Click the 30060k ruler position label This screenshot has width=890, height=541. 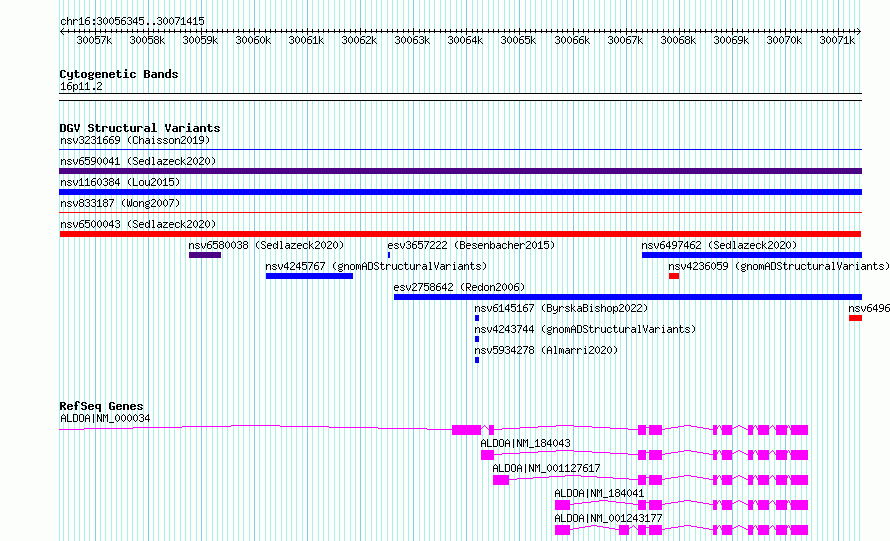coord(253,40)
